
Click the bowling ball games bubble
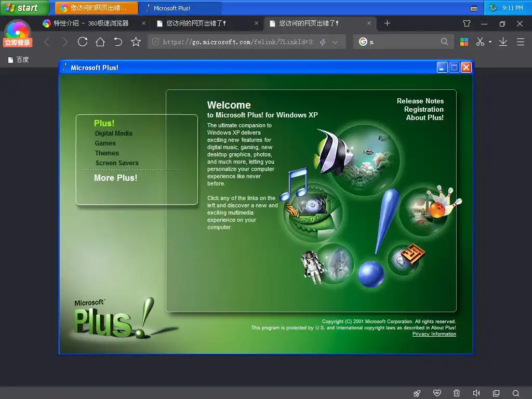[426, 211]
